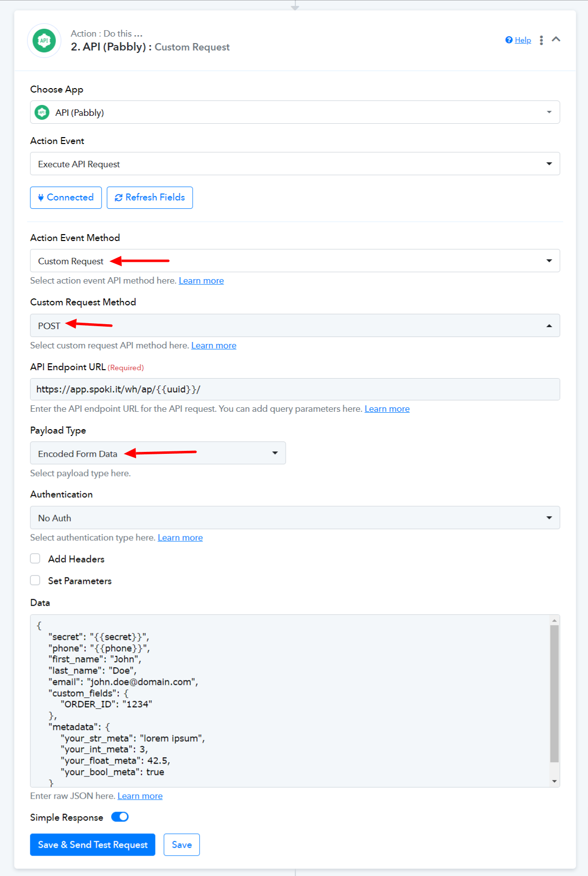This screenshot has width=588, height=876.
Task: Click the refresh icon on Refresh Fields
Action: point(119,197)
